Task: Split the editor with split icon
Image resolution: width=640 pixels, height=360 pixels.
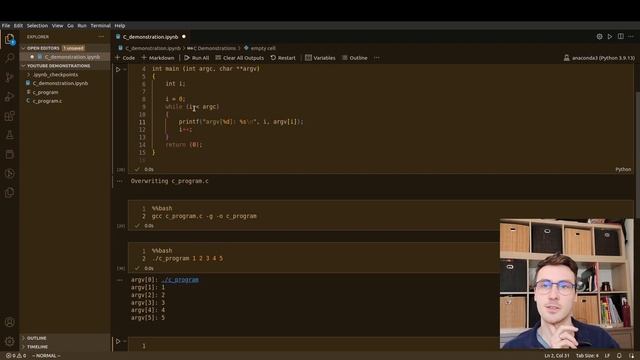Action: coord(620,37)
